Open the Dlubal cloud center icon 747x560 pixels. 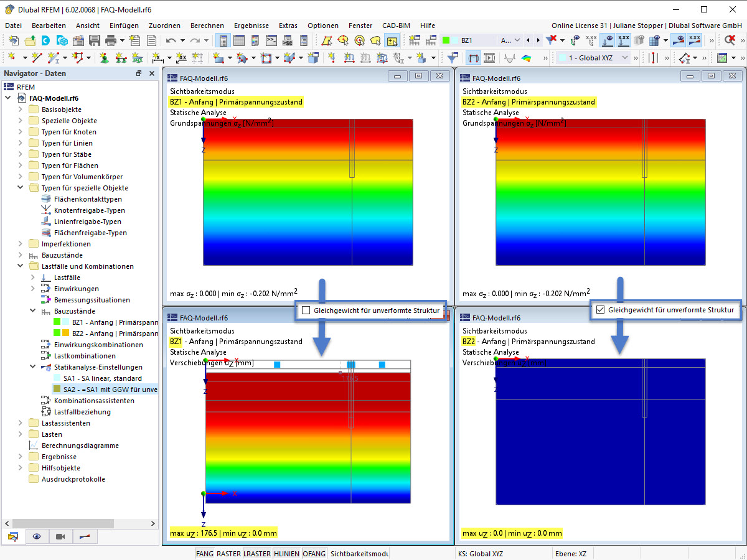(46, 40)
